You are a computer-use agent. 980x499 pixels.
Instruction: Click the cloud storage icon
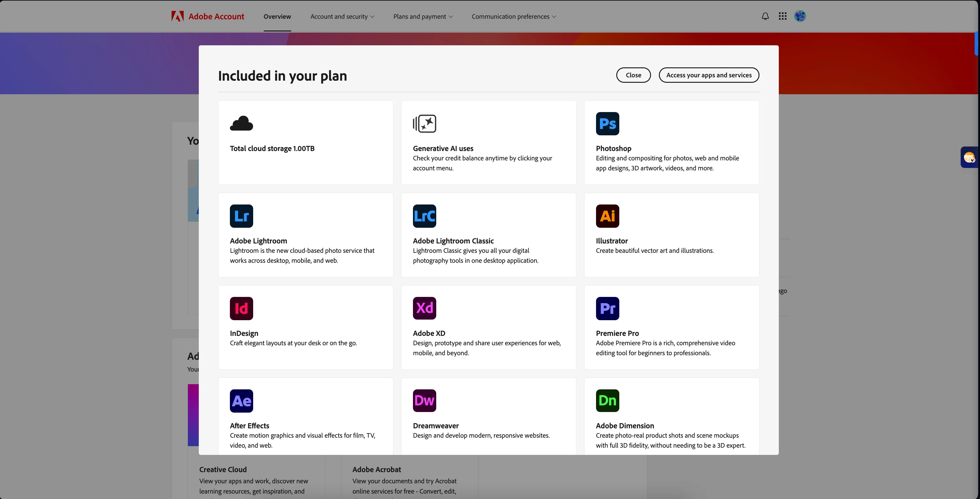241,123
